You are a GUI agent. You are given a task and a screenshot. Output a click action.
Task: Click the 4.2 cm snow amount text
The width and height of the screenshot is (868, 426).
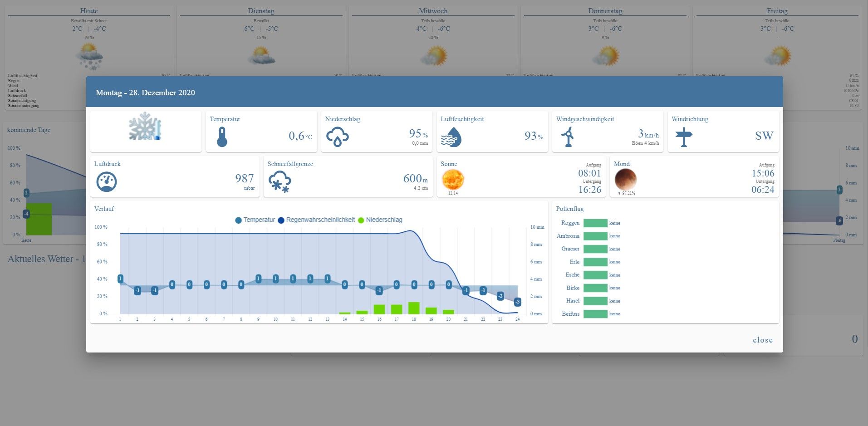421,188
